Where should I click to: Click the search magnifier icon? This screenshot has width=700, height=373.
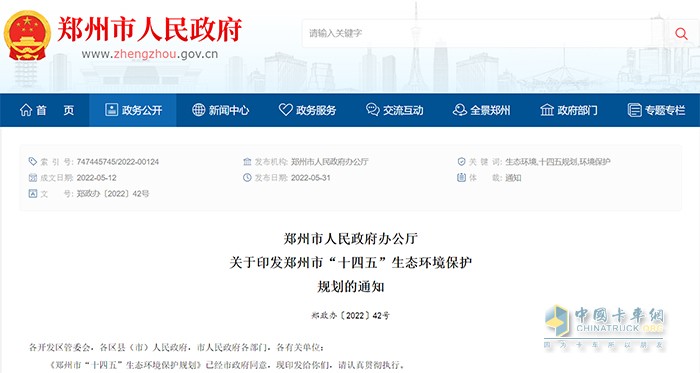681,33
